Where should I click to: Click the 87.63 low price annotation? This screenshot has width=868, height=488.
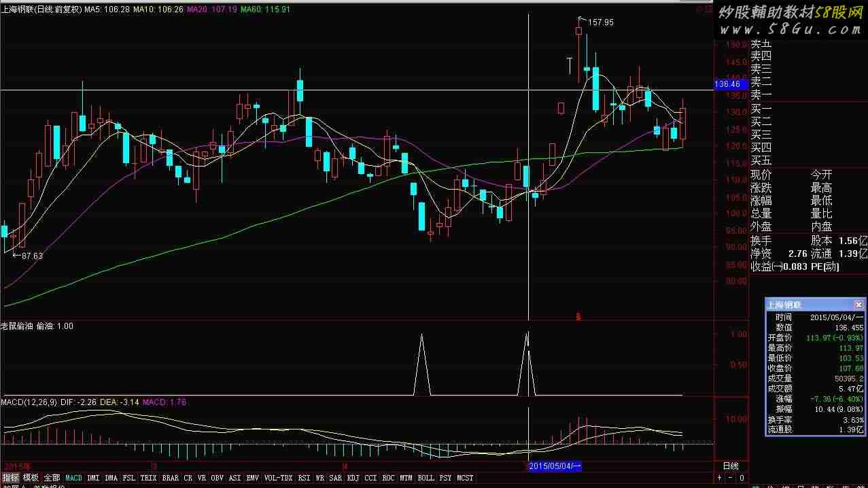32,256
